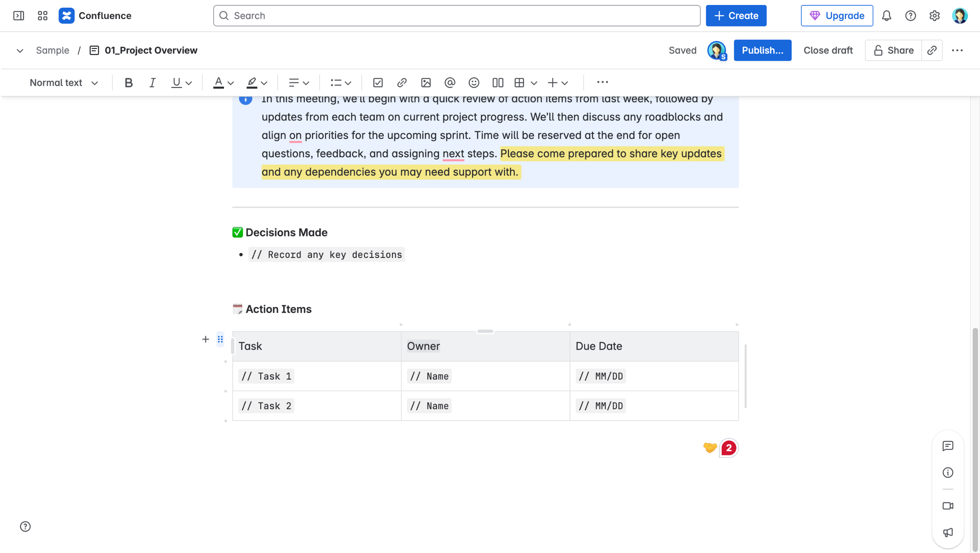Open the page more actions menu
This screenshot has width=980, height=553.
[x=957, y=50]
